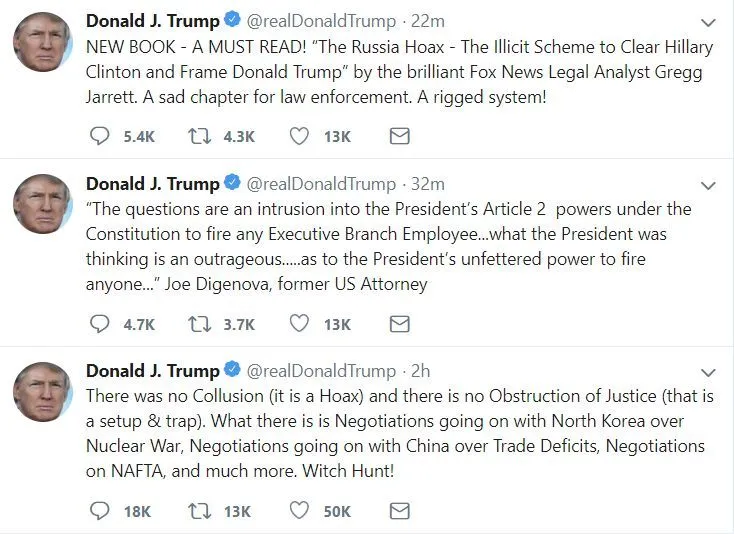Screen dimensions: 734x534
Task: Reply to the Joe Digenova quote tweet
Action: click(99, 323)
